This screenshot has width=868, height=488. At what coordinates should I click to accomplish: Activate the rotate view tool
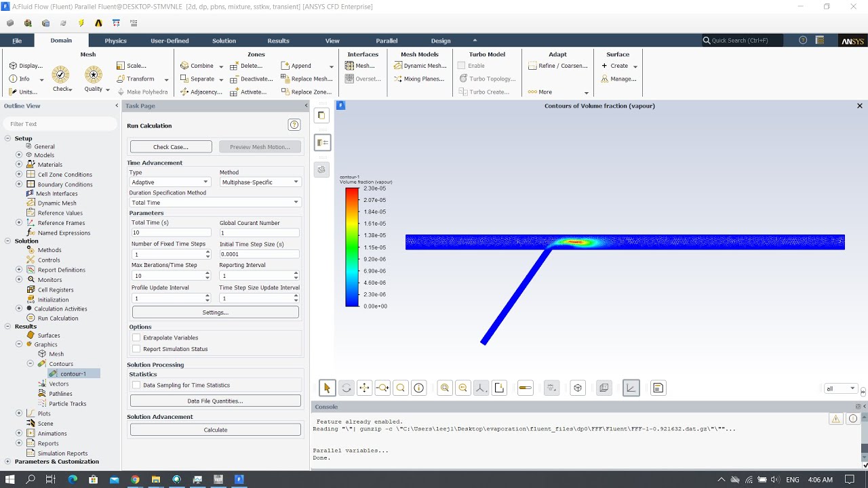346,388
